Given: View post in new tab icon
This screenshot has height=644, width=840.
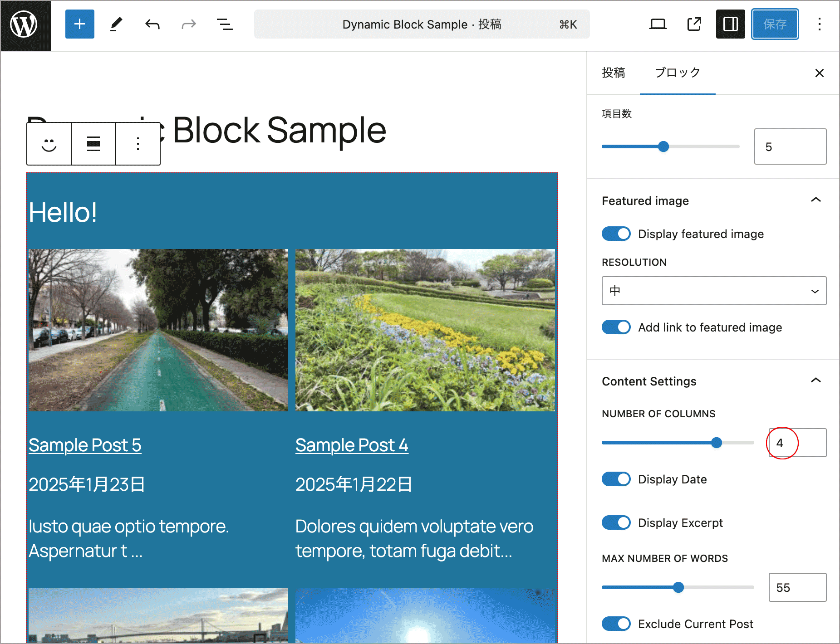Looking at the screenshot, I should pos(694,24).
